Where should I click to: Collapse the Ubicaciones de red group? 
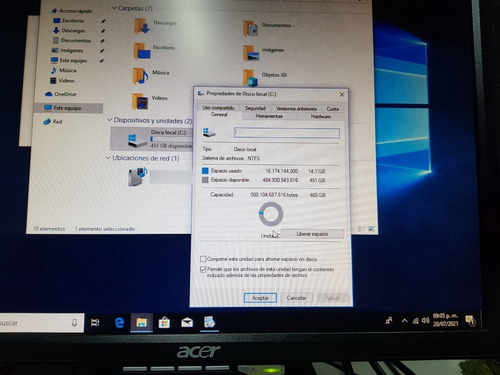(x=108, y=157)
